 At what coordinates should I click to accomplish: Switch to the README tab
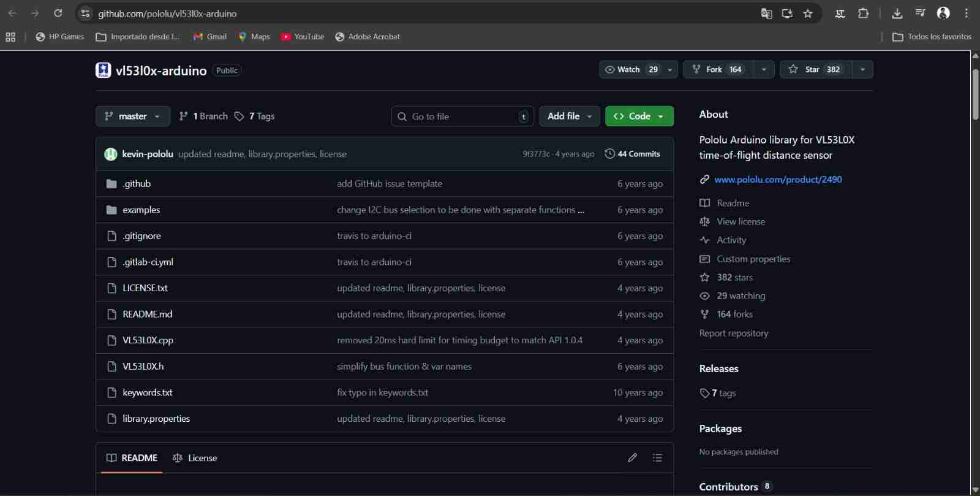(x=132, y=457)
